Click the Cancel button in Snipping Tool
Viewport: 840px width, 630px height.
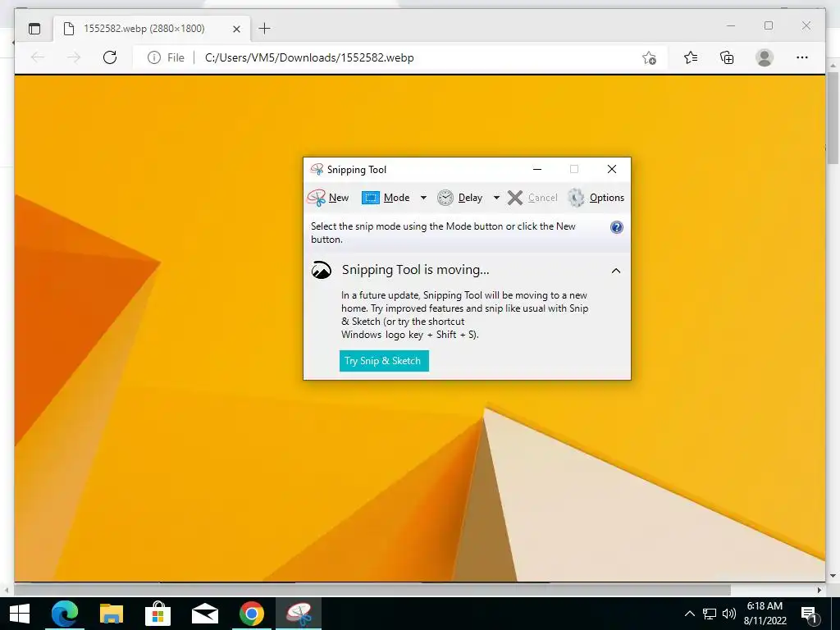(532, 198)
